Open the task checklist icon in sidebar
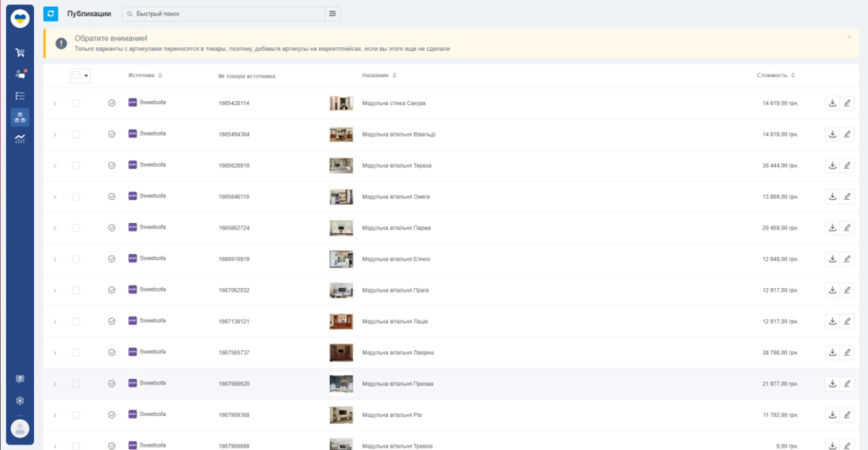The height and width of the screenshot is (450, 868). 19,96
